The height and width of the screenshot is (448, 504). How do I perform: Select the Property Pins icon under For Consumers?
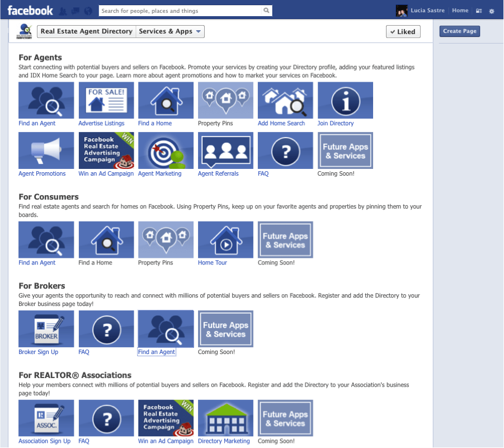coord(166,240)
